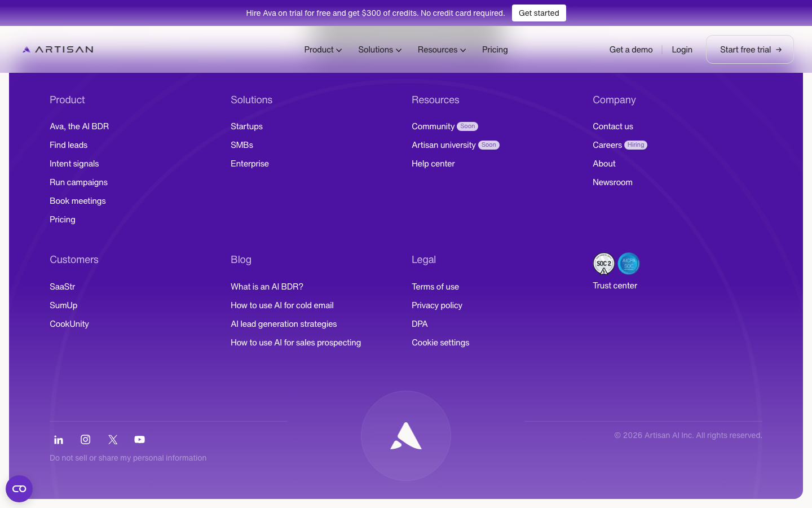Click the AICPA SOC badge
Image resolution: width=812 pixels, height=508 pixels.
(x=629, y=264)
